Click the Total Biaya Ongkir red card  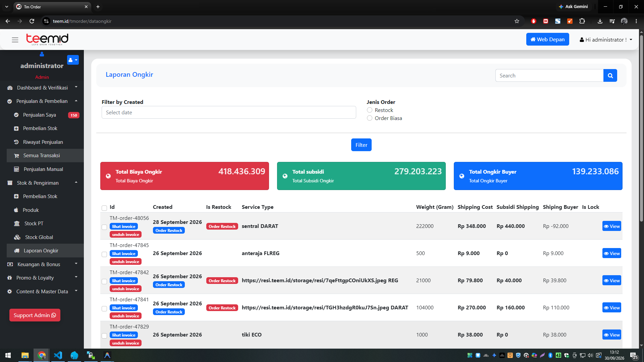pos(184,176)
